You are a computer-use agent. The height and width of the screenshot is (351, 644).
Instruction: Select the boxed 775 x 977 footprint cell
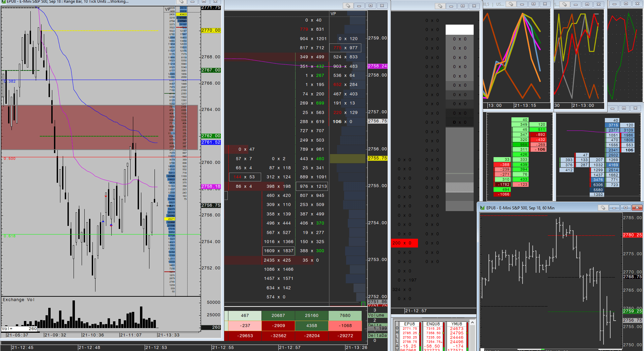[345, 48]
